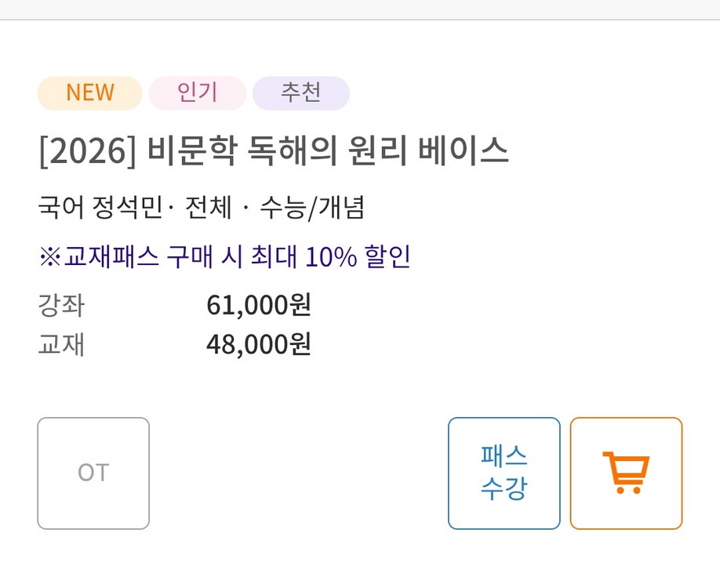Click the 교재 row label

(x=60, y=344)
